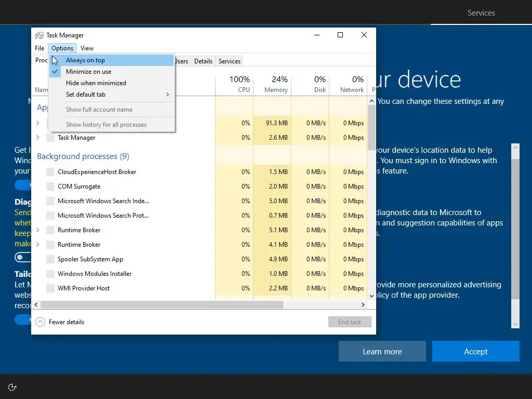Expand Runtime Broker using 5.1 MB
532x399 pixels.
[x=38, y=230]
